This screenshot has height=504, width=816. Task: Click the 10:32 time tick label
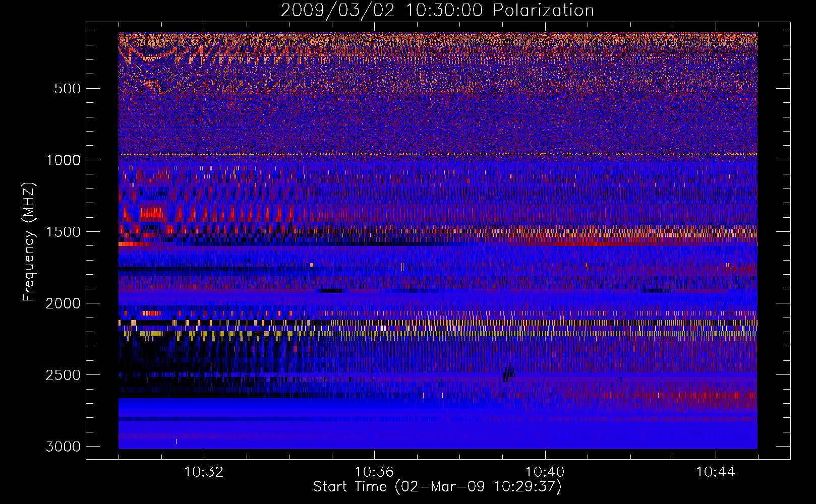pos(204,472)
